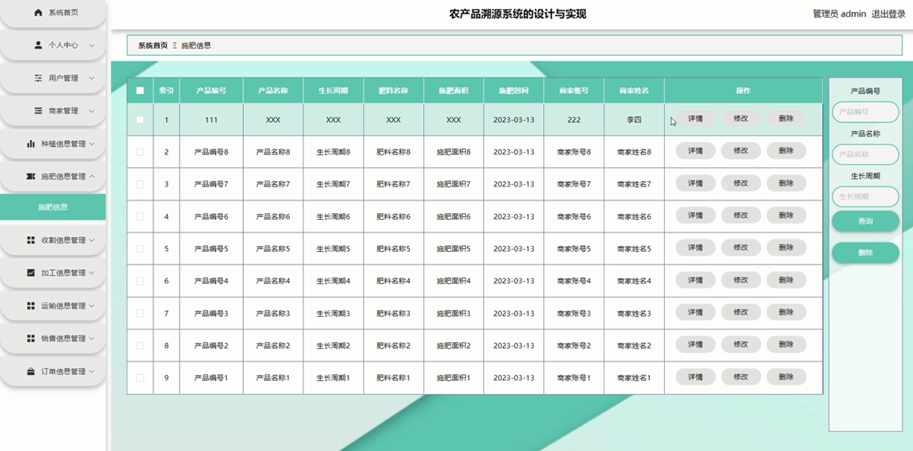Click the grid icon beside 销售信息管理

pos(31,338)
